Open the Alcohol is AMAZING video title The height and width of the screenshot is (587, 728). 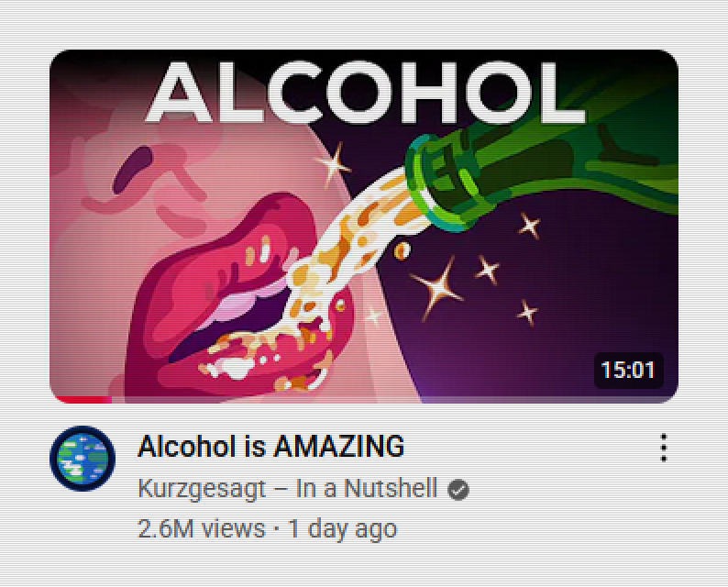coord(271,447)
